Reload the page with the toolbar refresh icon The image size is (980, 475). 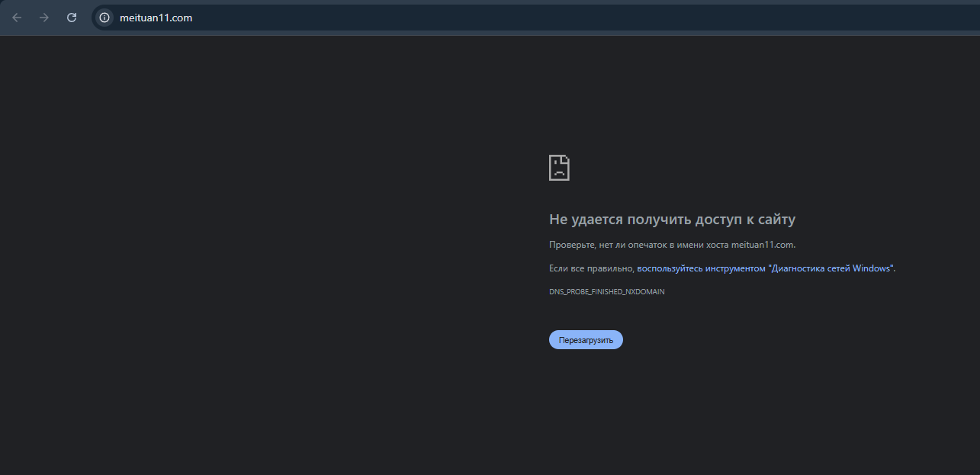tap(72, 18)
